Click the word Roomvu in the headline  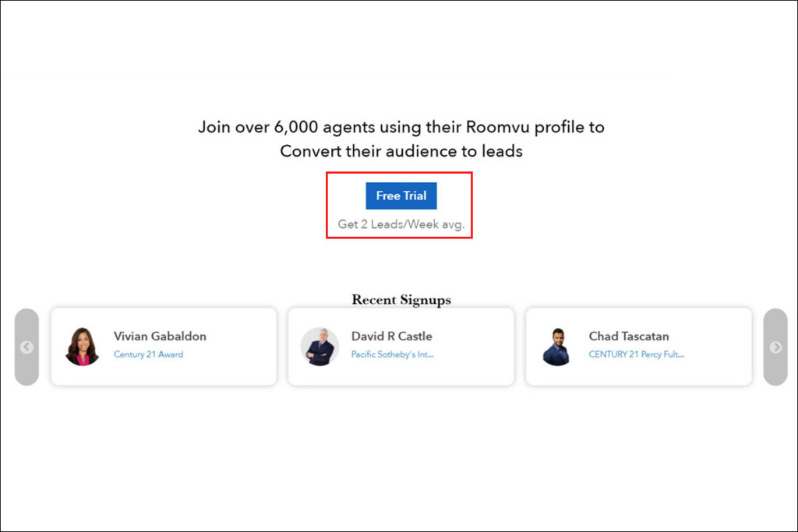click(x=498, y=127)
